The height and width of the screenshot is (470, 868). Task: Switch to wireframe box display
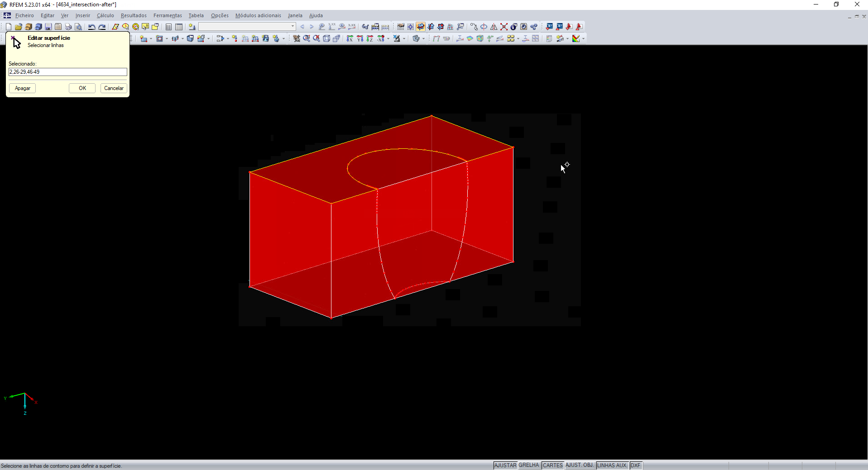(x=326, y=38)
